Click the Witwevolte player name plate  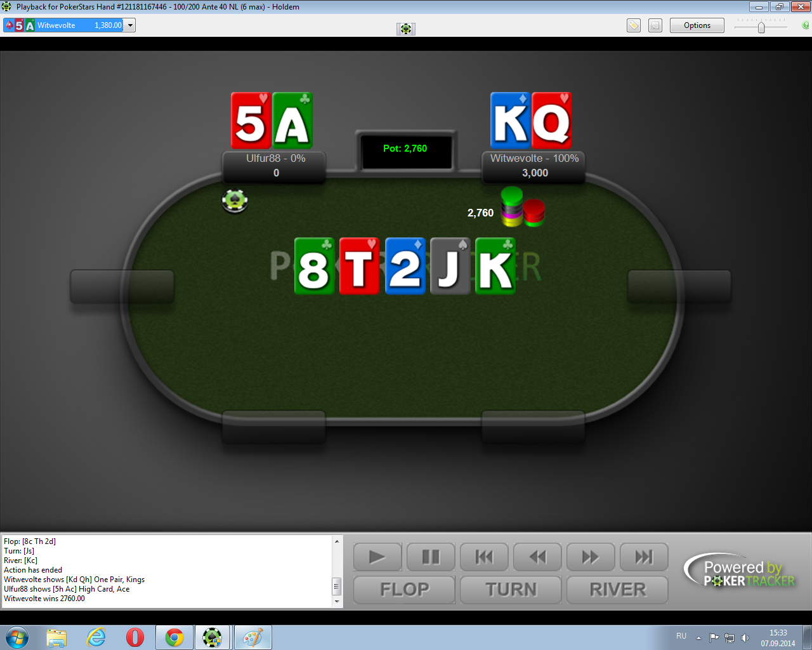pyautogui.click(x=534, y=166)
